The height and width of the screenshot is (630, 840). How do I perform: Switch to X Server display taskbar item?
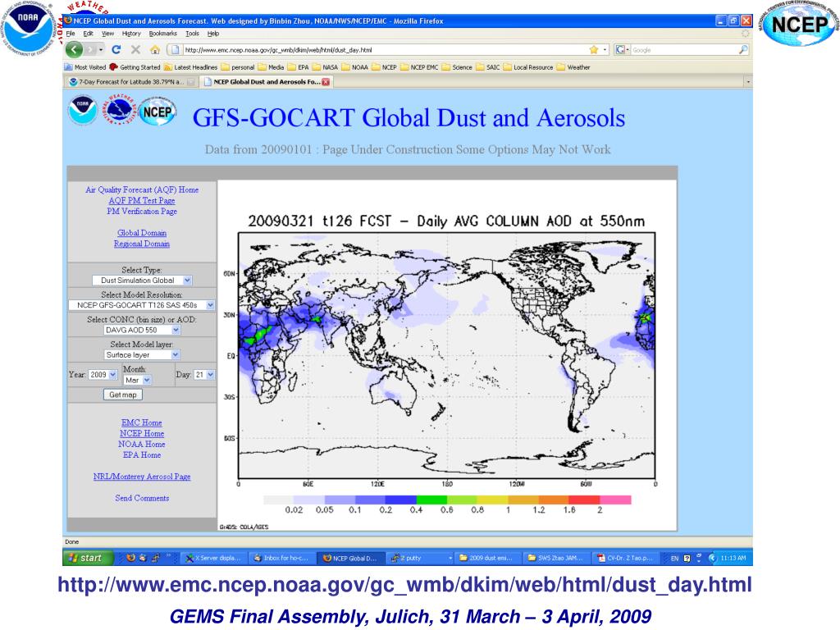tap(213, 558)
